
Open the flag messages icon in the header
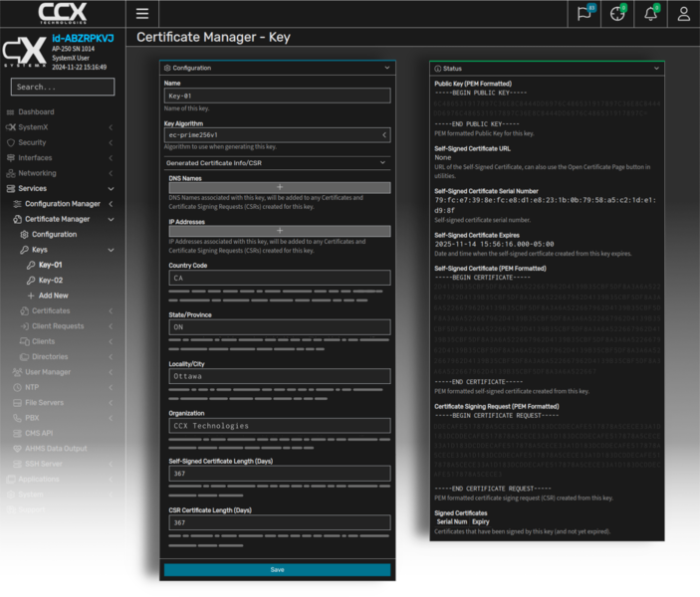(x=583, y=14)
